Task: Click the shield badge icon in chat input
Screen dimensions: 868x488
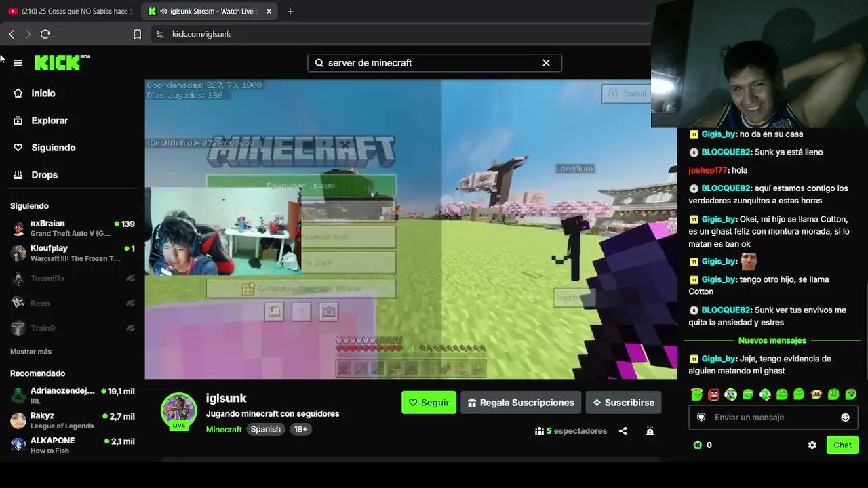Action: point(701,418)
